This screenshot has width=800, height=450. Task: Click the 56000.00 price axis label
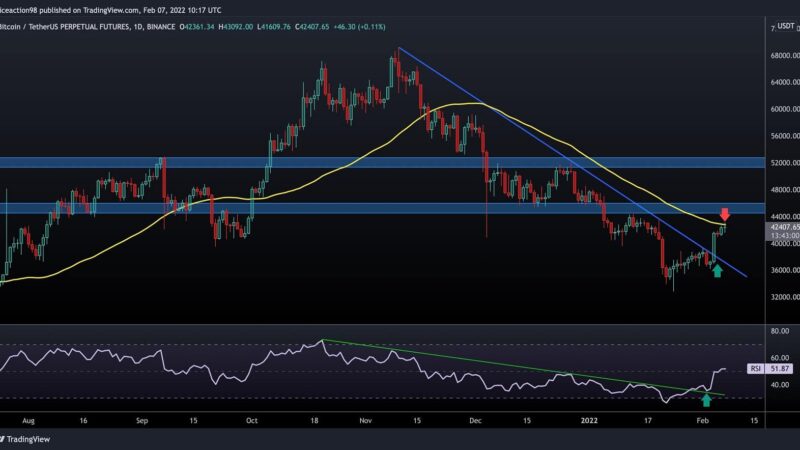click(x=785, y=136)
